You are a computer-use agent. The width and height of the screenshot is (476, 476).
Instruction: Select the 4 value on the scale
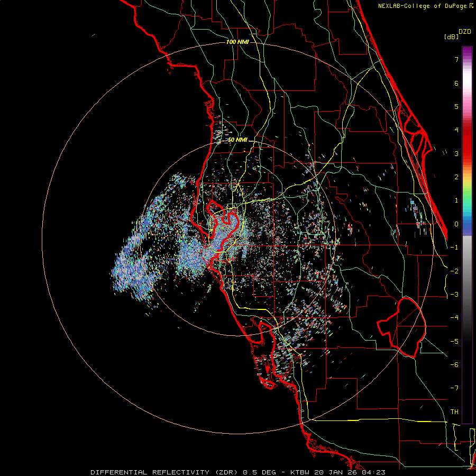pos(456,130)
